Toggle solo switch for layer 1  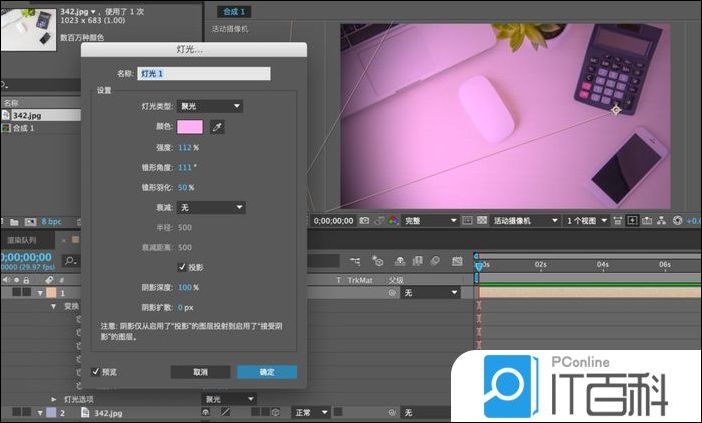pyautogui.click(x=17, y=292)
